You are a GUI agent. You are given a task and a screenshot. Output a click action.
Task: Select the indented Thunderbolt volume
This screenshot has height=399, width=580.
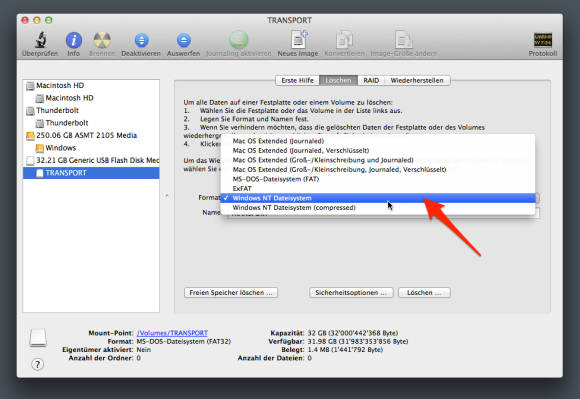coord(91,123)
